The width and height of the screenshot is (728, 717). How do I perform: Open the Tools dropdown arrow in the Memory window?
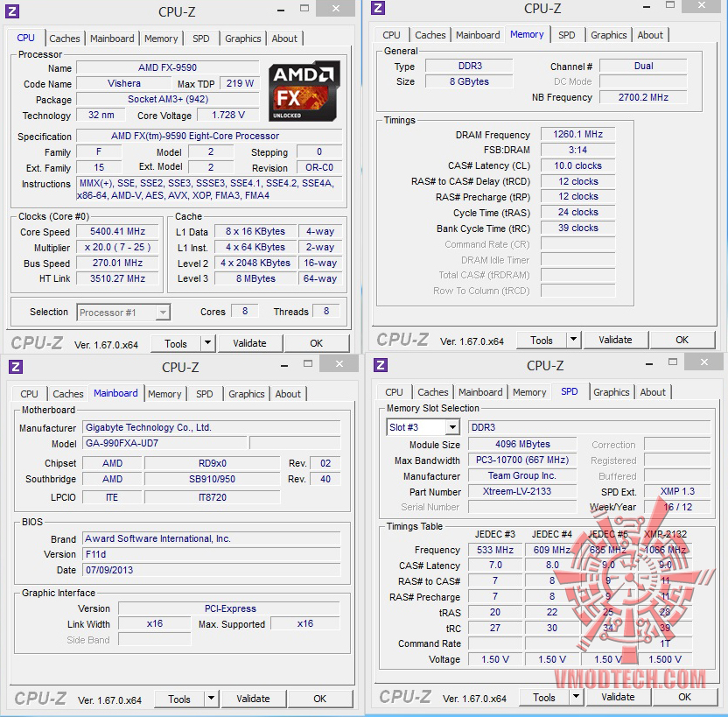573,340
